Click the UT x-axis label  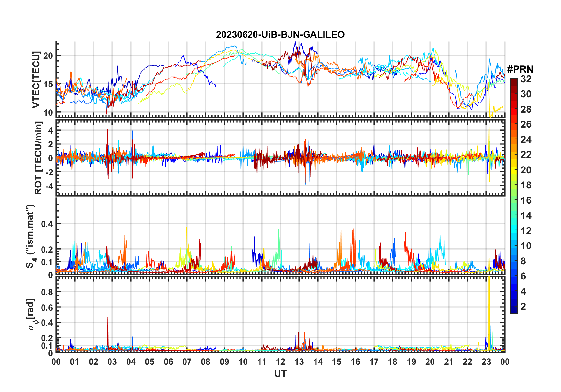click(x=280, y=374)
